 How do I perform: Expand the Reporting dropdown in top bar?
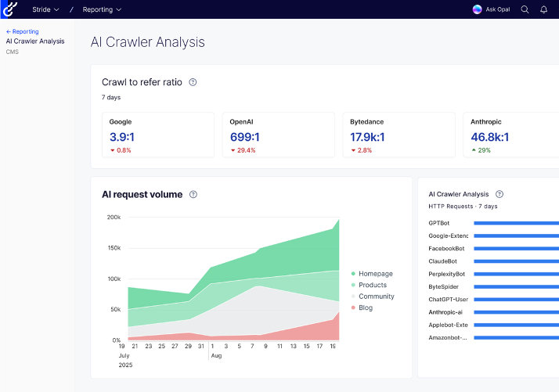point(102,9)
